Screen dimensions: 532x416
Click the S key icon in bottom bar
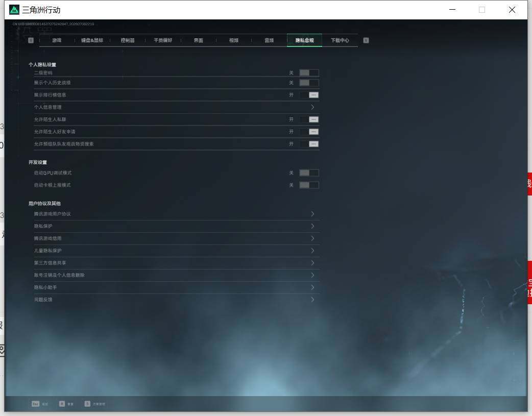(87, 403)
